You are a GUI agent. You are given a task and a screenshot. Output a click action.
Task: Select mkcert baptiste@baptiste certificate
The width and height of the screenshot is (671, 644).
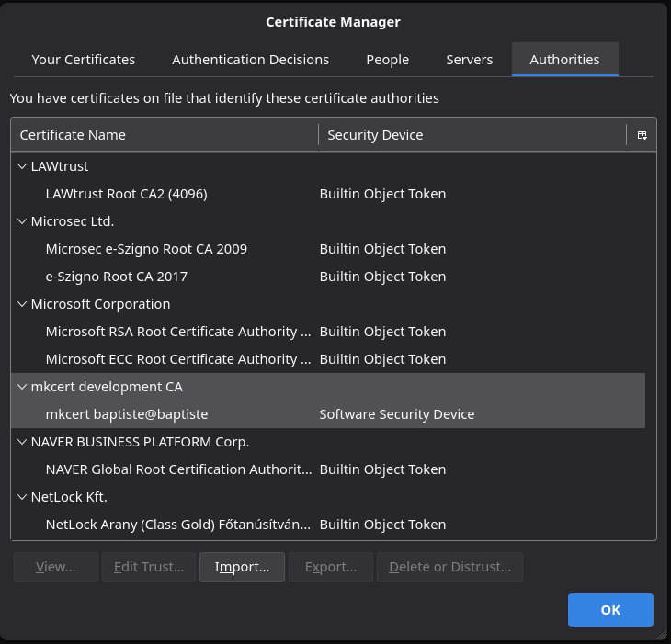[328, 414]
